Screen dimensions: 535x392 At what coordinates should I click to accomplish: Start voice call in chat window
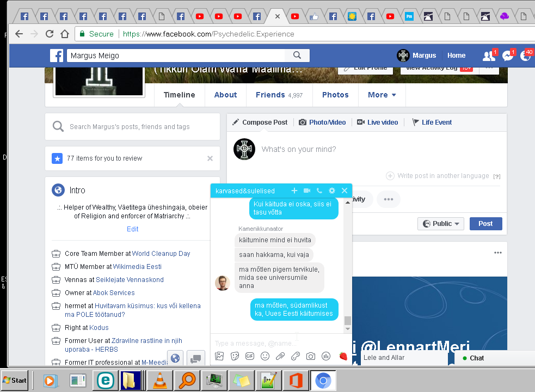(319, 191)
